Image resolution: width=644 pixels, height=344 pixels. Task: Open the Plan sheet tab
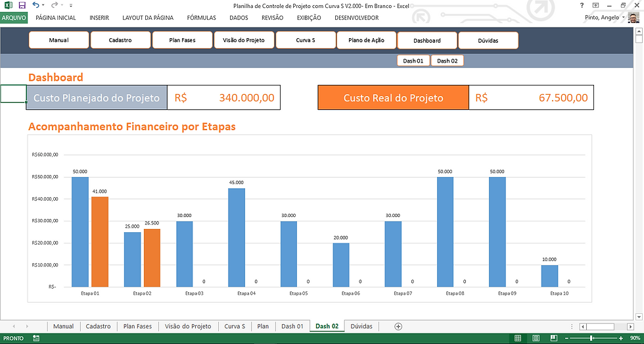[x=263, y=326]
